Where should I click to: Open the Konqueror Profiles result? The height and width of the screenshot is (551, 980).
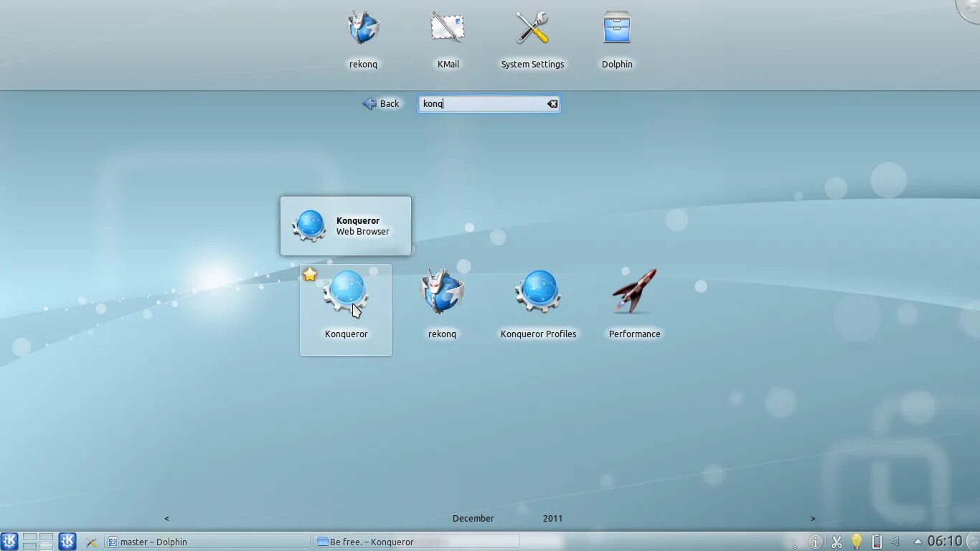click(538, 304)
